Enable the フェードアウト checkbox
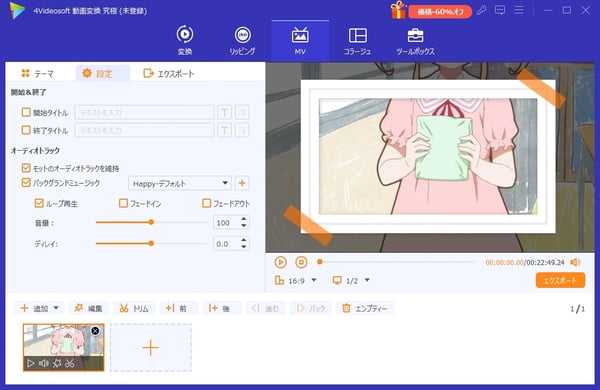The width and height of the screenshot is (600, 390). click(206, 203)
